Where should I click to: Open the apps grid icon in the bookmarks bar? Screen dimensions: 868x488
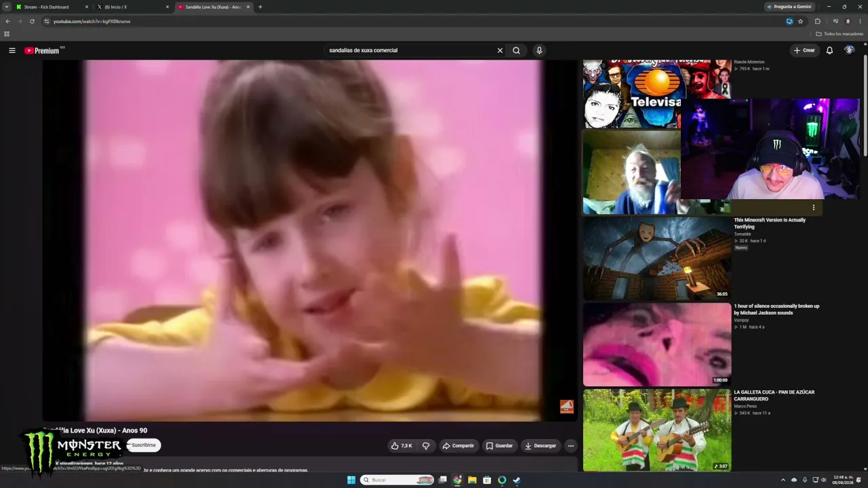click(7, 34)
